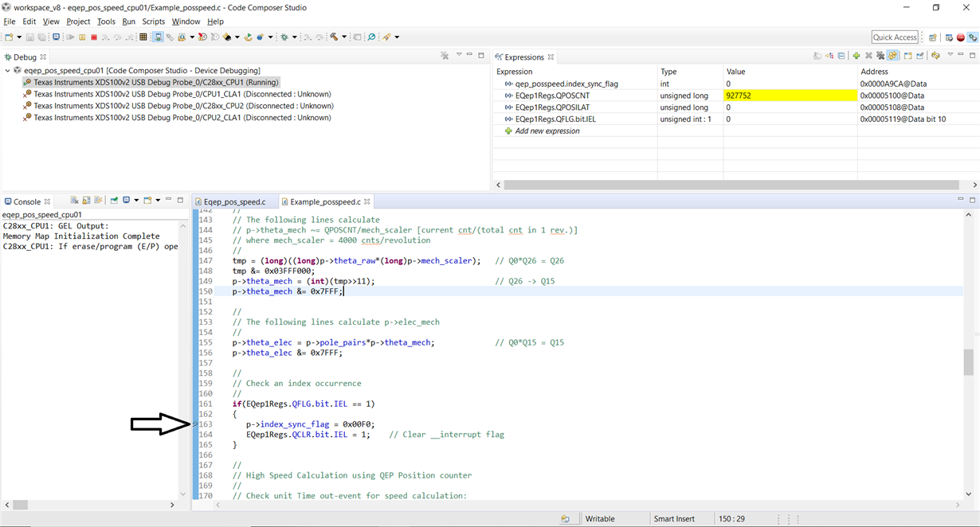Open dropdown beside Display Selected Console
980x527 pixels.
coord(136,200)
